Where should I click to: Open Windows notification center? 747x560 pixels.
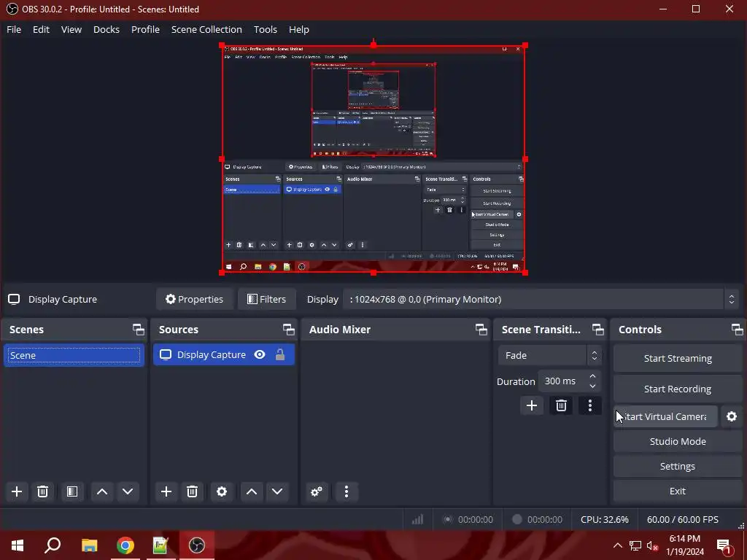(x=724, y=546)
